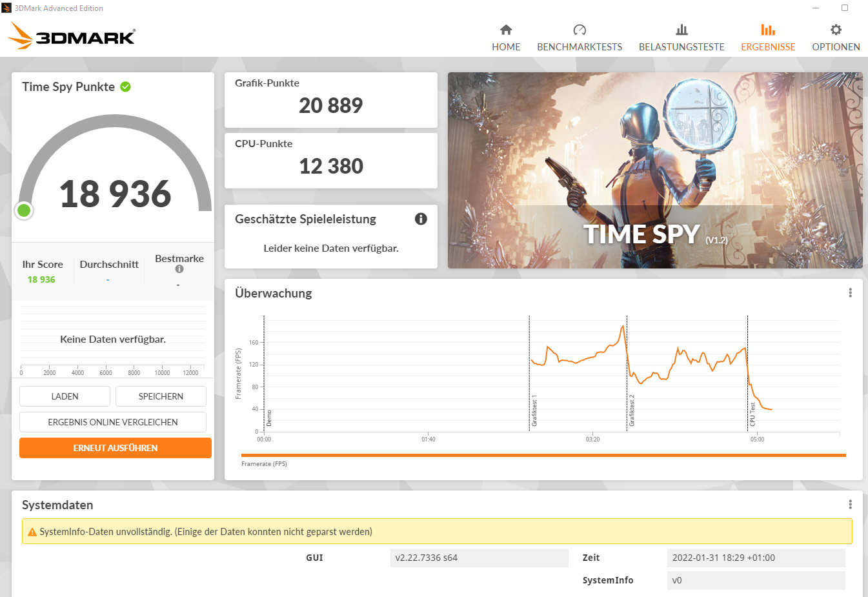Minimize the 3DMark window
The height and width of the screenshot is (597, 868).
click(816, 8)
